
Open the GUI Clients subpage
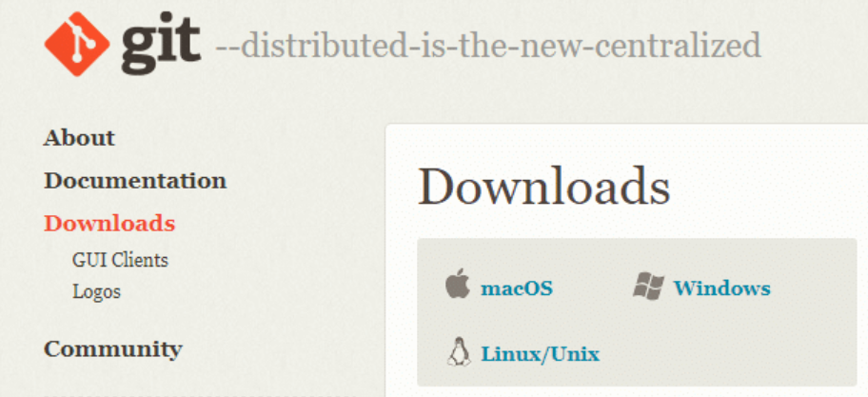120,260
